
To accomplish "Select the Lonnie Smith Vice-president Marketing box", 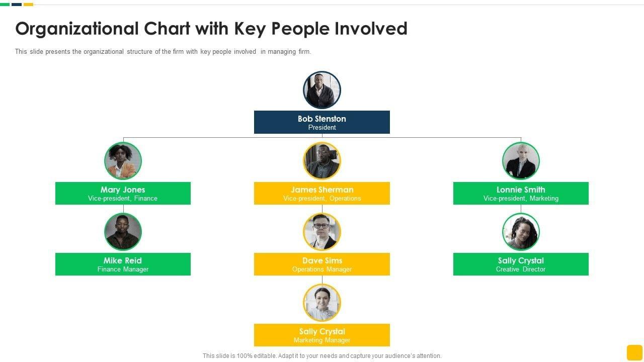I will tap(521, 193).
